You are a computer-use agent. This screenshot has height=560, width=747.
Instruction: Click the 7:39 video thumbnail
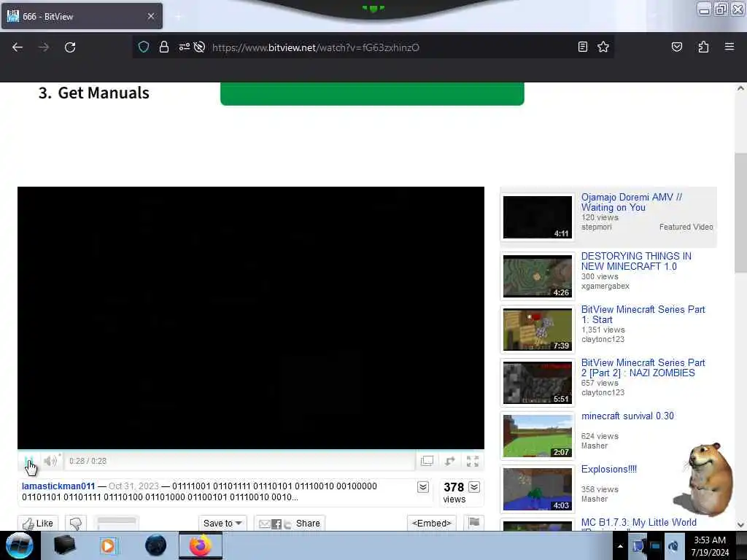[538, 330]
